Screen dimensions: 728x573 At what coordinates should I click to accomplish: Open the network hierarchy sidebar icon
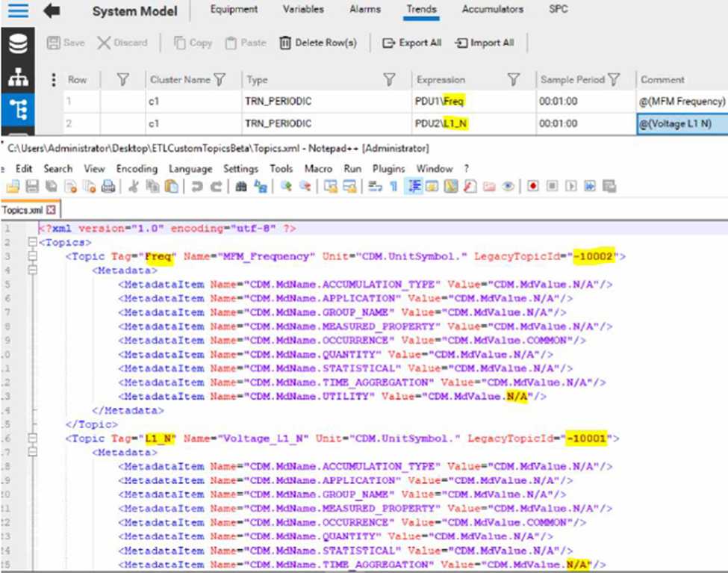pos(18,77)
